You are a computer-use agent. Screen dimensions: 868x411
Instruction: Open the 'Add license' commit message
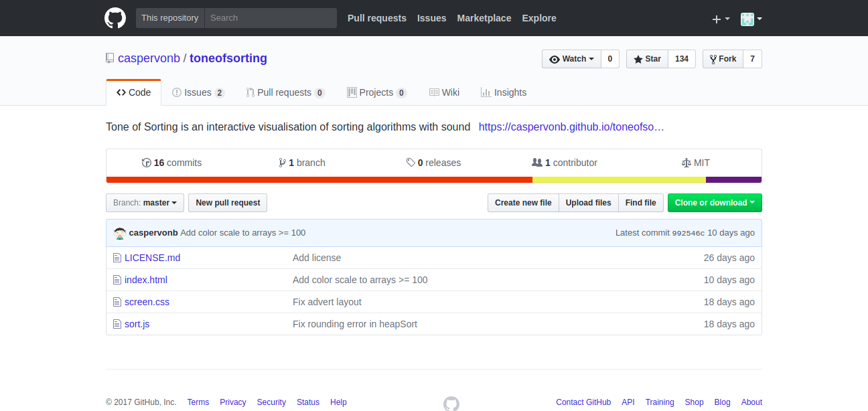pyautogui.click(x=317, y=258)
